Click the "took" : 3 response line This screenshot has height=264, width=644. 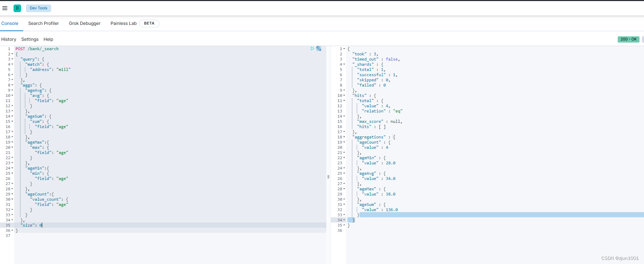(365, 54)
